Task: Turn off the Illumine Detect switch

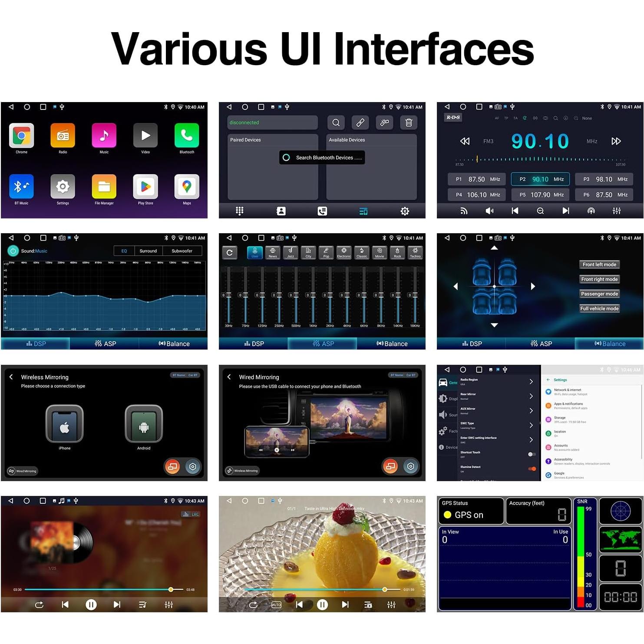Action: 532,469
